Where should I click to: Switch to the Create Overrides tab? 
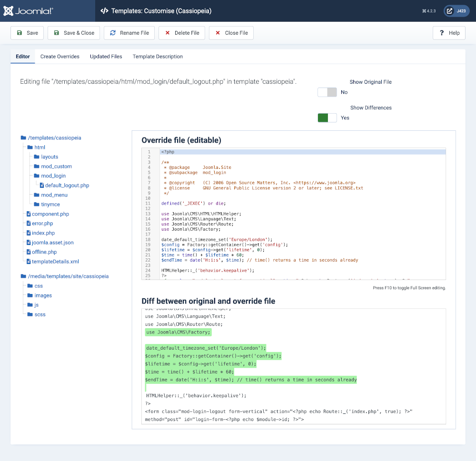(59, 56)
